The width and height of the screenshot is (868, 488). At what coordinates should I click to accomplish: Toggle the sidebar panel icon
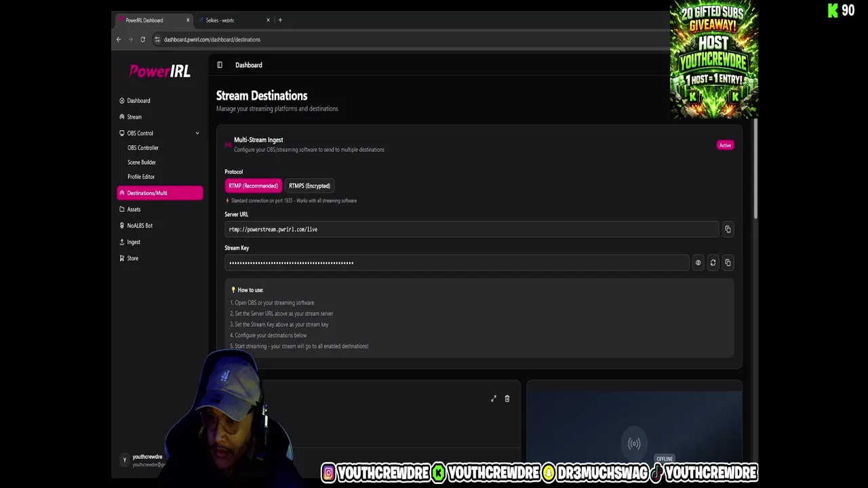click(220, 65)
